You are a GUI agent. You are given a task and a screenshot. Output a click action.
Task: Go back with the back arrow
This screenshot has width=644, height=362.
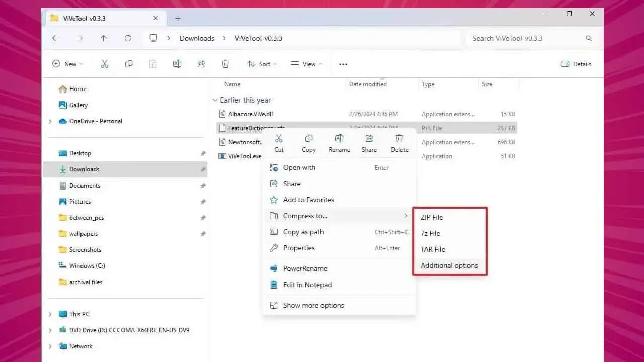(x=55, y=38)
